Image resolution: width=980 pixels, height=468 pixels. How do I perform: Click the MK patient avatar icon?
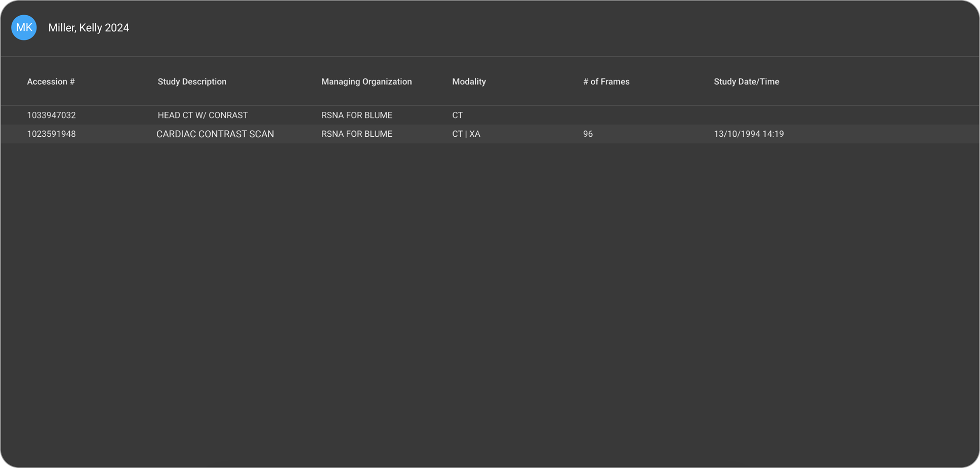[24, 27]
